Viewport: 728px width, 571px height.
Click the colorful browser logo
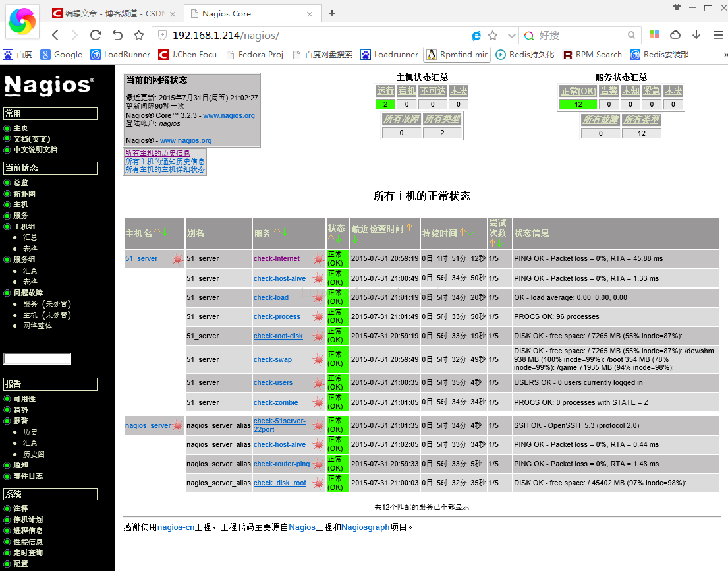pyautogui.click(x=22, y=21)
